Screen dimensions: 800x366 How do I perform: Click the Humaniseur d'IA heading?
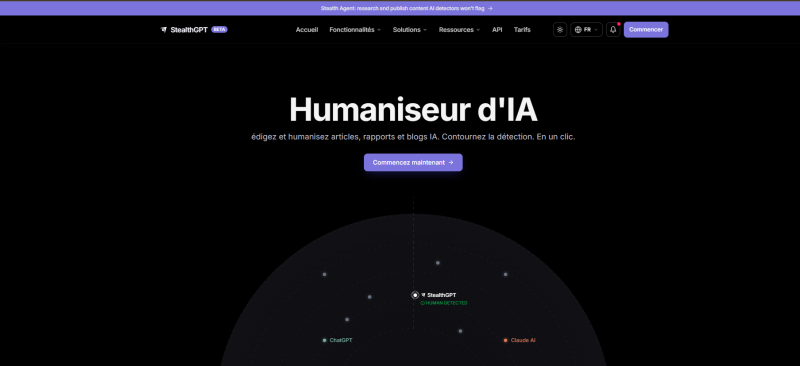[413, 109]
